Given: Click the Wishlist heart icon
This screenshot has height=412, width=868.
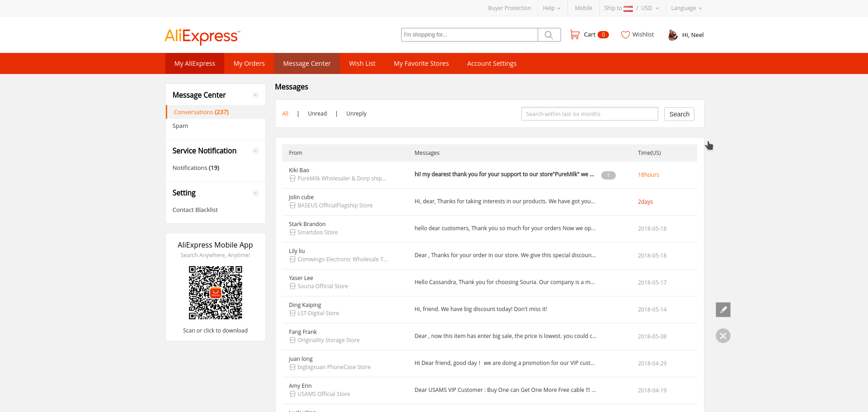Looking at the screenshot, I should coord(625,35).
